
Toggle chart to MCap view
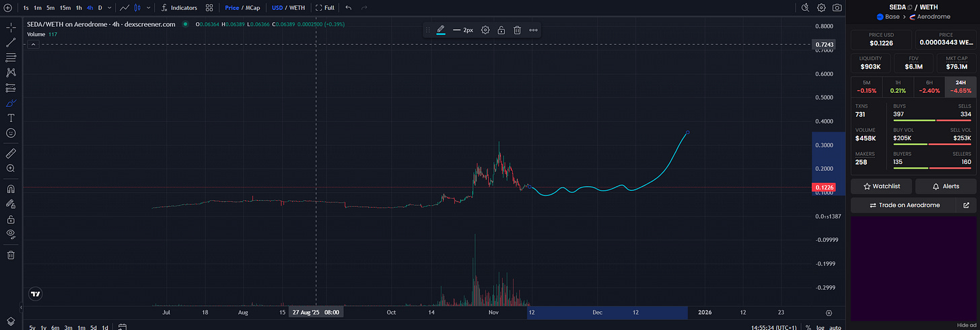254,7
